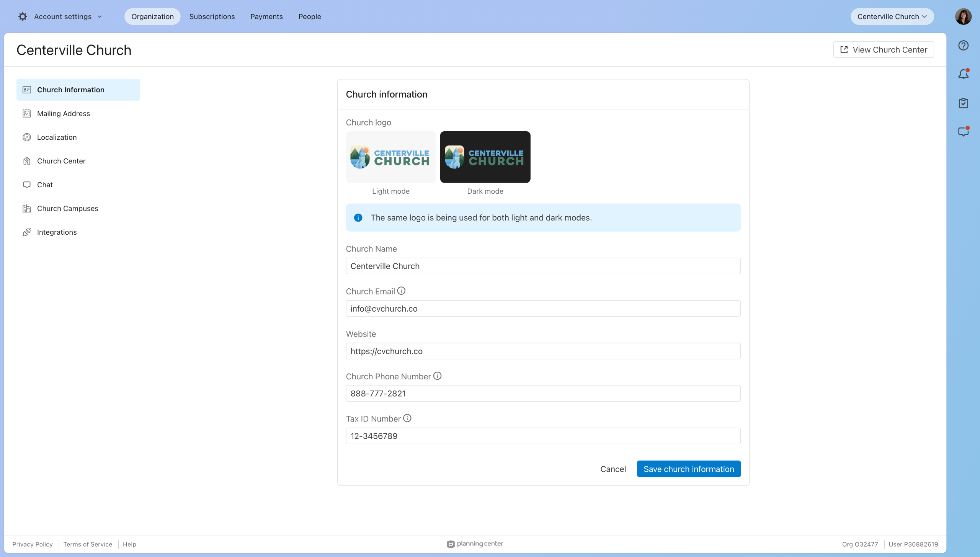Click the Church Phone Number input field
Viewport: 980px width, 557px height.
[x=543, y=394]
